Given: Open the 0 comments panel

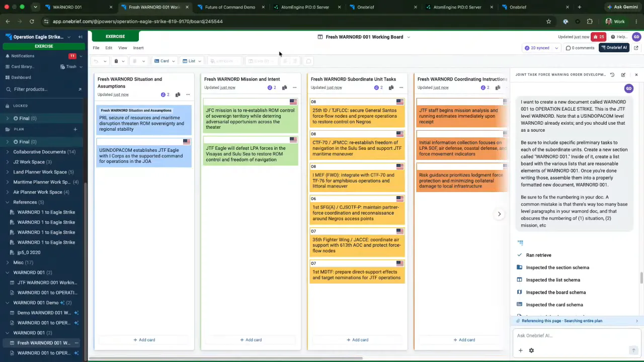Looking at the screenshot, I should click(580, 48).
